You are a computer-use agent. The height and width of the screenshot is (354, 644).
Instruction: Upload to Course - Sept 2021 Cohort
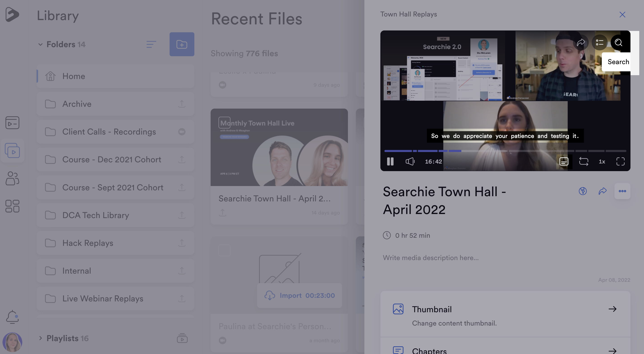click(x=182, y=187)
